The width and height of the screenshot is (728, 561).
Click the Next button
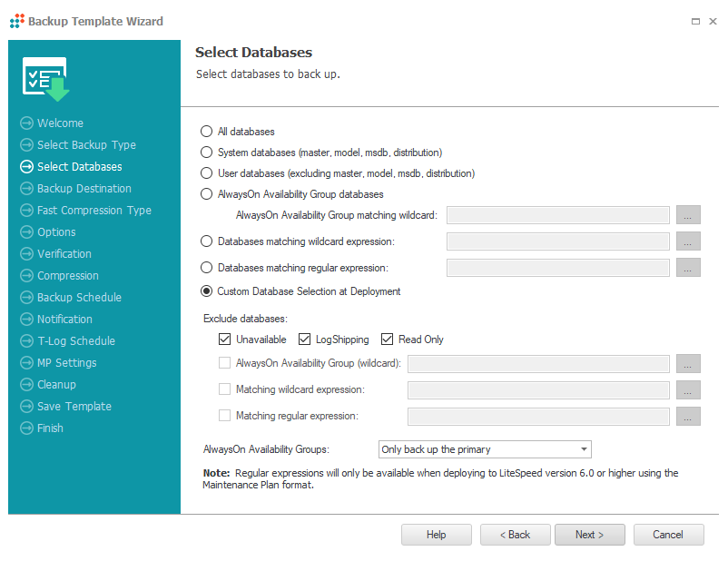coord(590,535)
